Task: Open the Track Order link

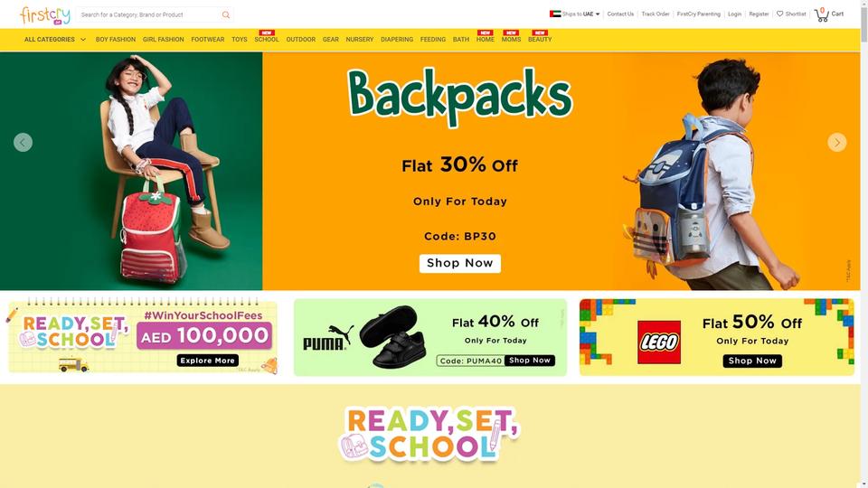Action: pyautogui.click(x=656, y=14)
